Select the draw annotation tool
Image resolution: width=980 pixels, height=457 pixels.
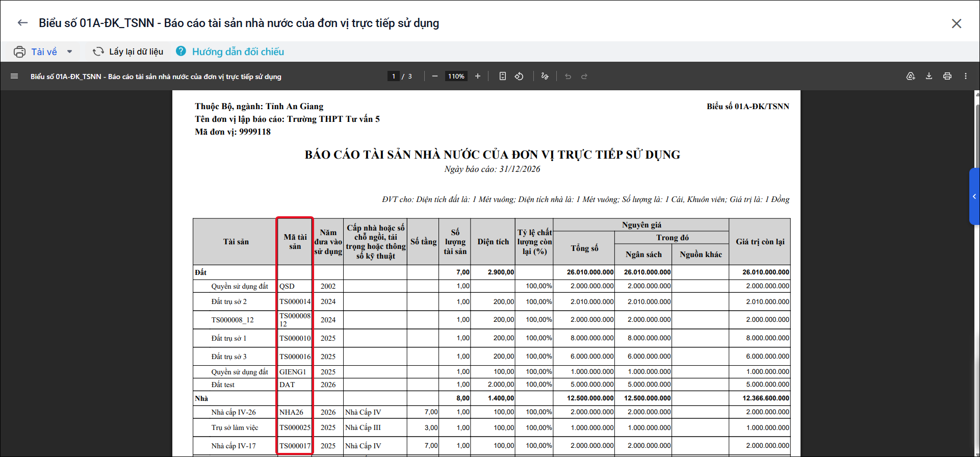click(545, 76)
